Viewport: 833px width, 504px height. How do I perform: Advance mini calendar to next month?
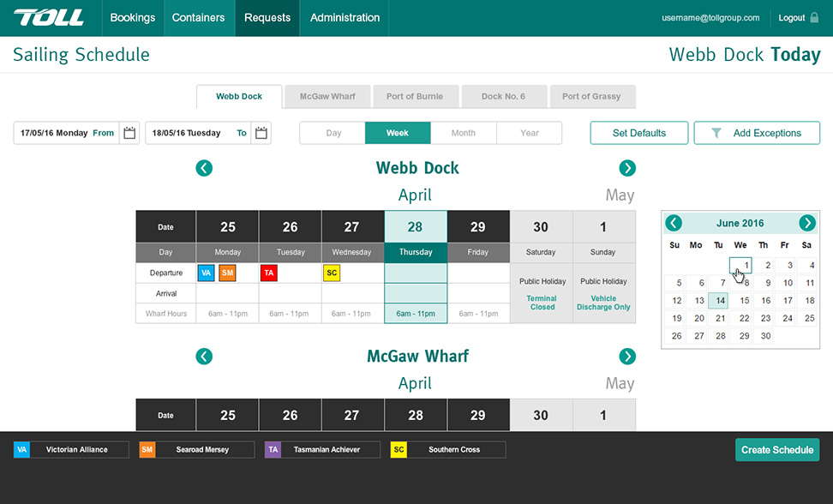806,223
